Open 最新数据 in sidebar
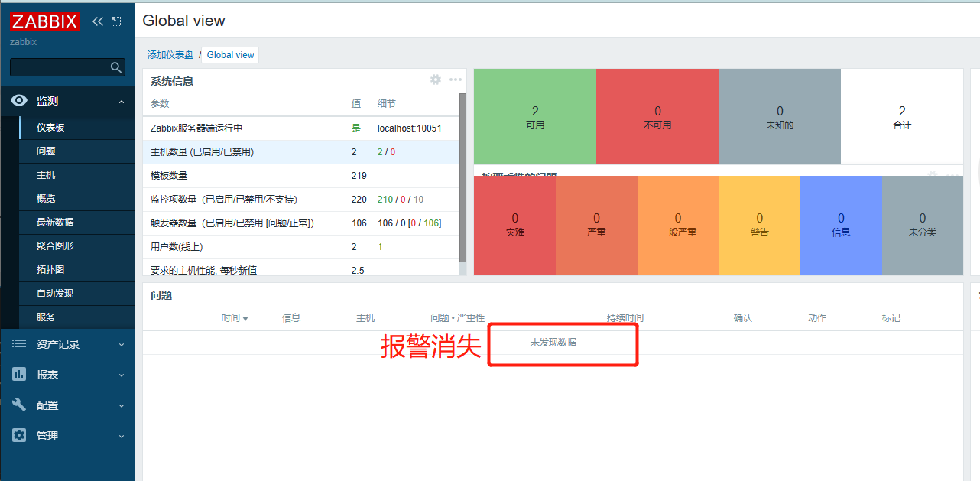The height and width of the screenshot is (481, 980). click(x=76, y=223)
